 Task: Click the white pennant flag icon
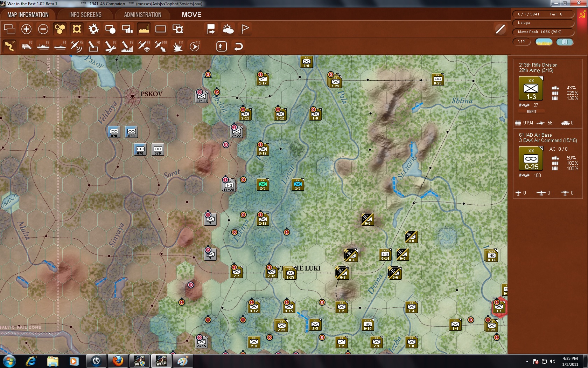[x=245, y=29]
